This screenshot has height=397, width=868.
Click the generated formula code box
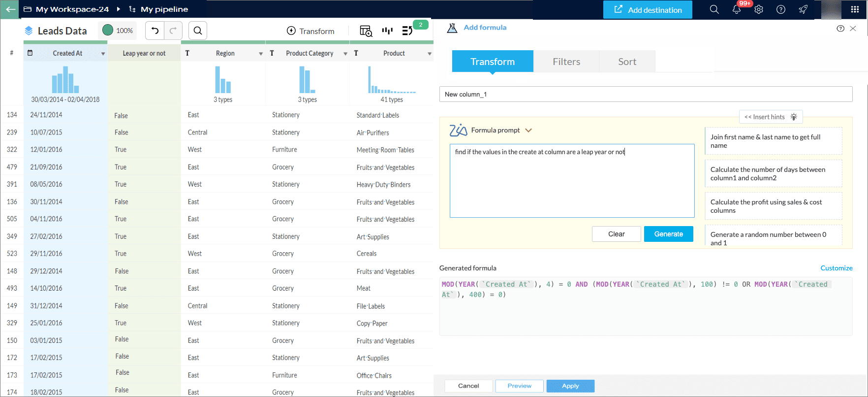coord(646,307)
